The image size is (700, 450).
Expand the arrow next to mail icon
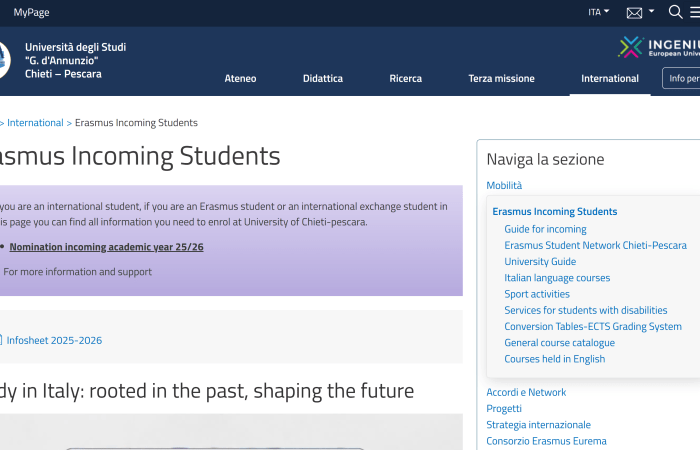coord(651,12)
